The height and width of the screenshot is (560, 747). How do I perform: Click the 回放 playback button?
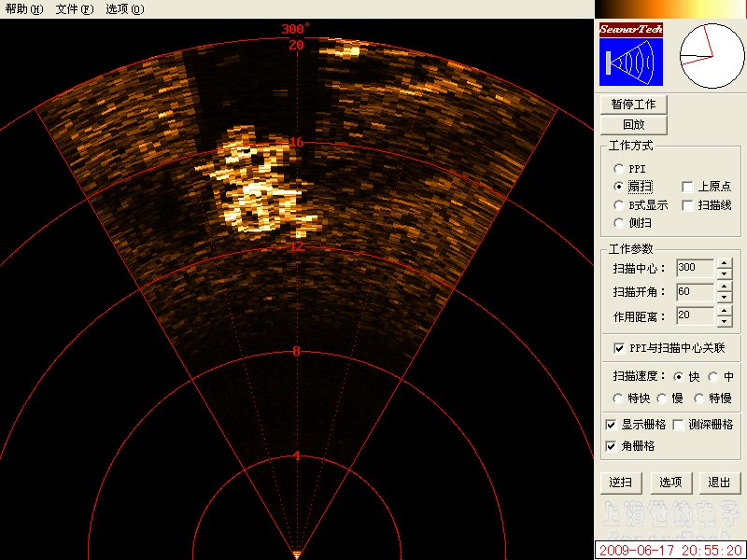pos(633,125)
